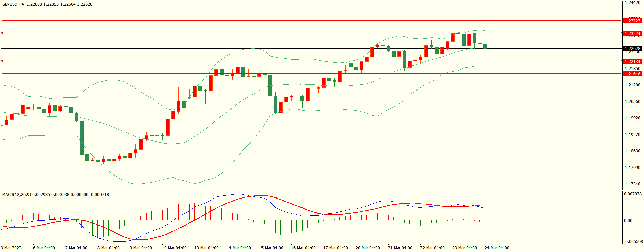Click the 1.18630 price axis value
This screenshot has width=644, height=252.
[632, 151]
